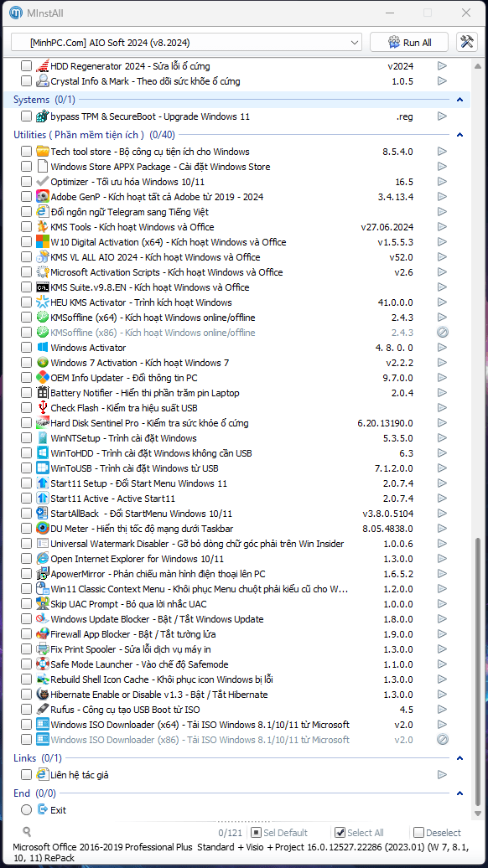Select the Windows Activator row text
Viewport: 488px width, 868px height.
(x=88, y=348)
